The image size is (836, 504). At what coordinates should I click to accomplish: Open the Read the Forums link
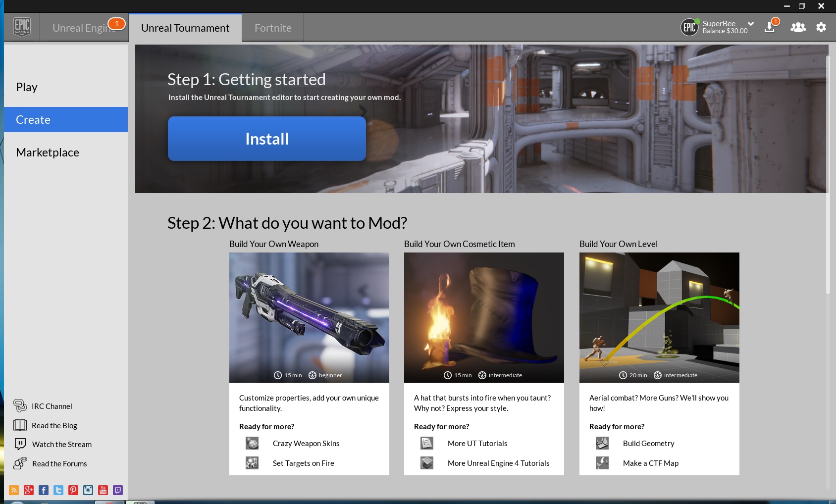click(59, 464)
